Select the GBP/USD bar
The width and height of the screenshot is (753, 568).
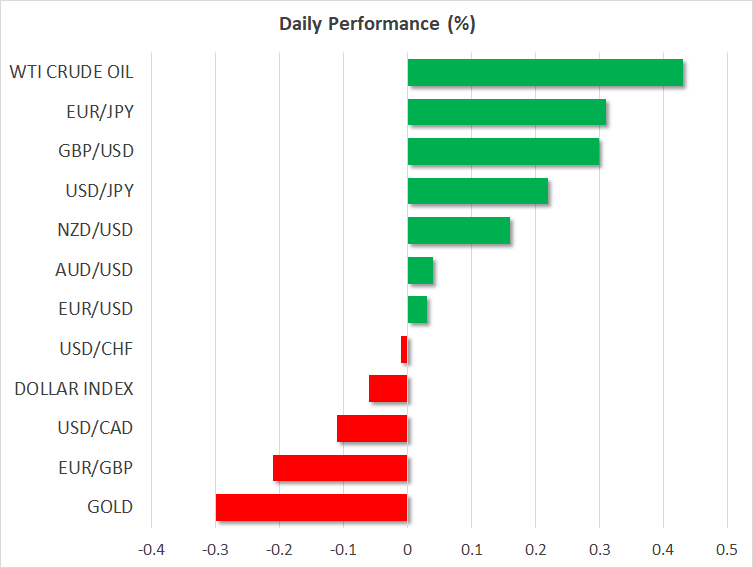[x=503, y=152]
